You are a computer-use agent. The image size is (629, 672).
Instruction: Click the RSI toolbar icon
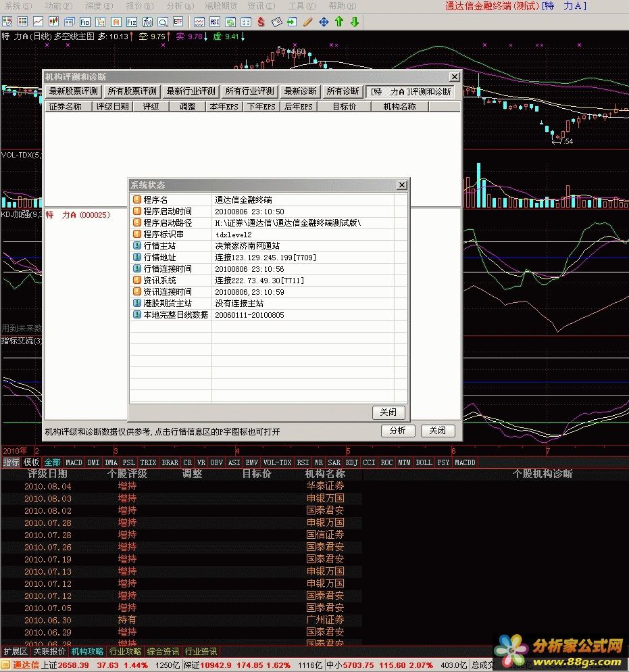tap(215, 22)
